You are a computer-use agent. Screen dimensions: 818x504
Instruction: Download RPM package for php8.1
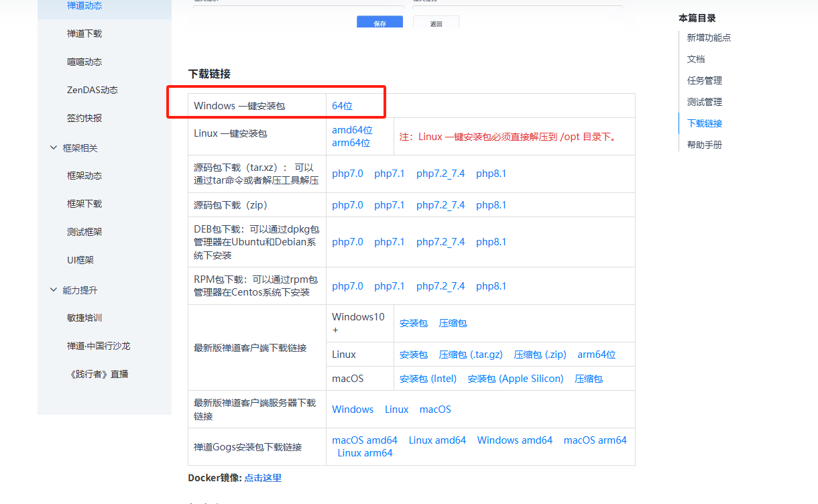click(x=491, y=286)
